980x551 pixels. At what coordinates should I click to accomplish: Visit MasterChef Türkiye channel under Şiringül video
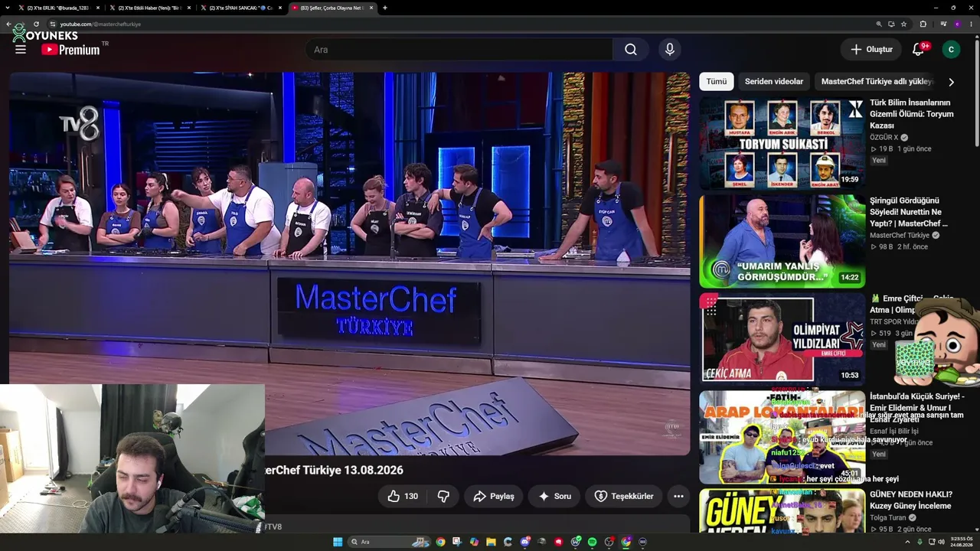pyautogui.click(x=900, y=236)
